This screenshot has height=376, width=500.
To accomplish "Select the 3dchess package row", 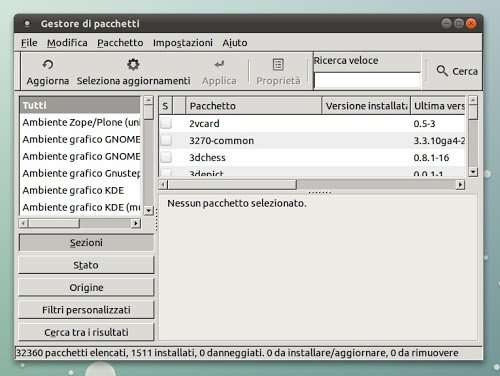I will click(x=312, y=157).
